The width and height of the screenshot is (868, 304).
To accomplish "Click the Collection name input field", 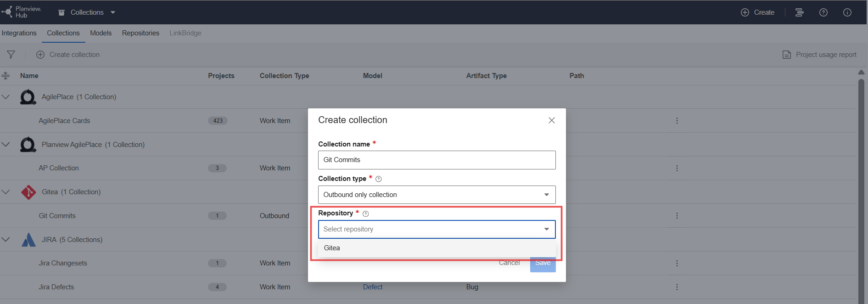I will coord(437,160).
